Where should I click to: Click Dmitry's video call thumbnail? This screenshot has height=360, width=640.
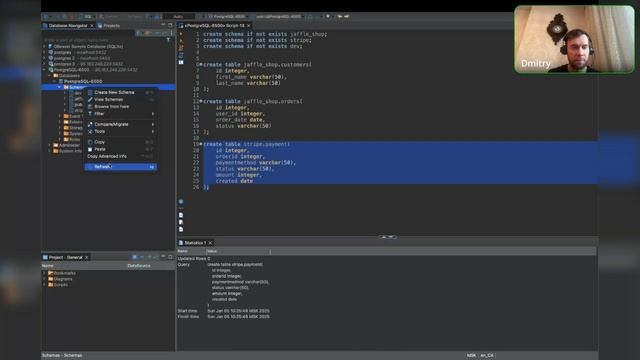(574, 39)
